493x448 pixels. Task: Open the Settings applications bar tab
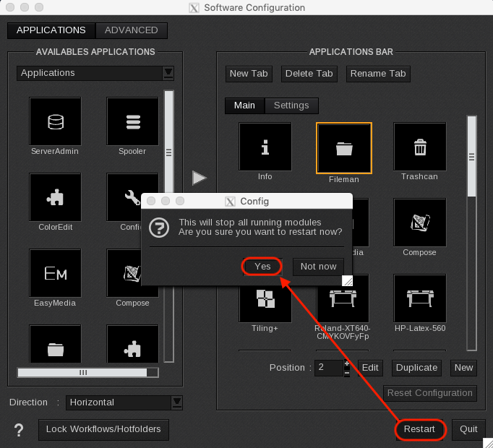[291, 105]
